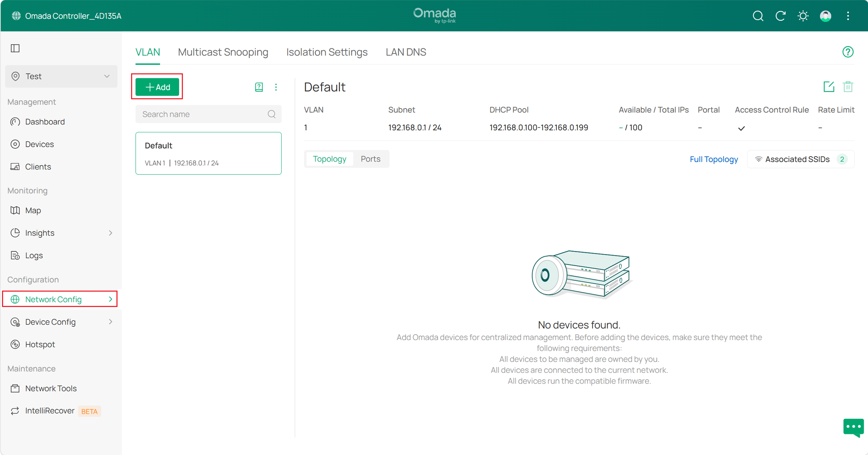Open the Test site dropdown

tap(61, 76)
